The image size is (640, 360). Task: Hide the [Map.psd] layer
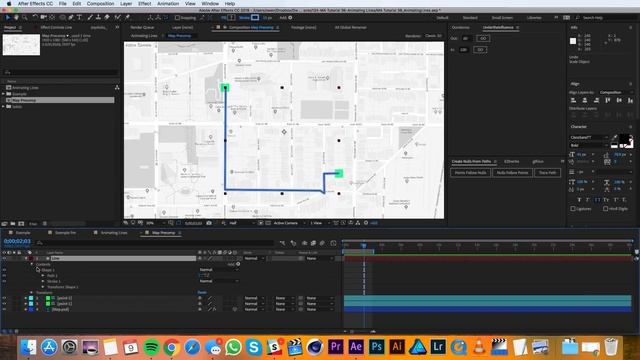(4, 309)
